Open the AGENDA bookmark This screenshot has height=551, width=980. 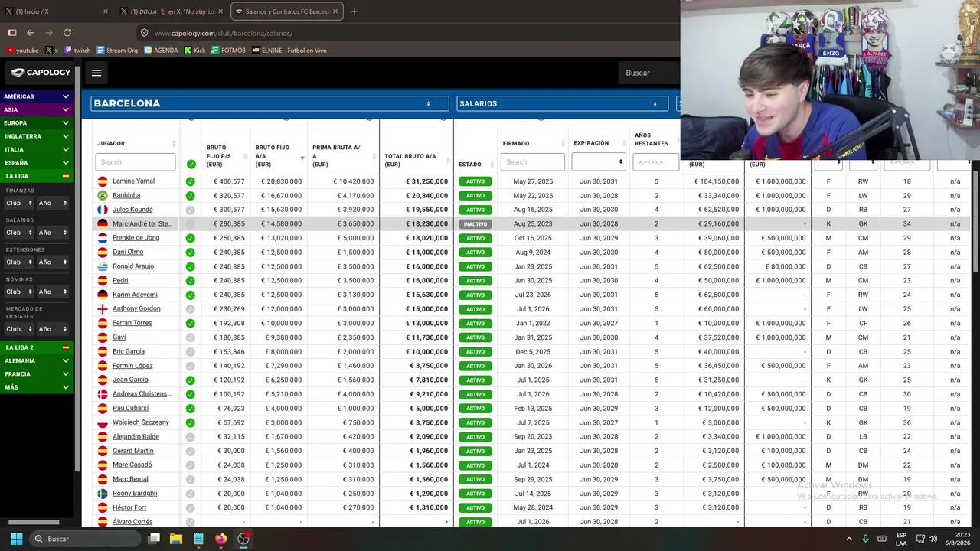coord(161,51)
